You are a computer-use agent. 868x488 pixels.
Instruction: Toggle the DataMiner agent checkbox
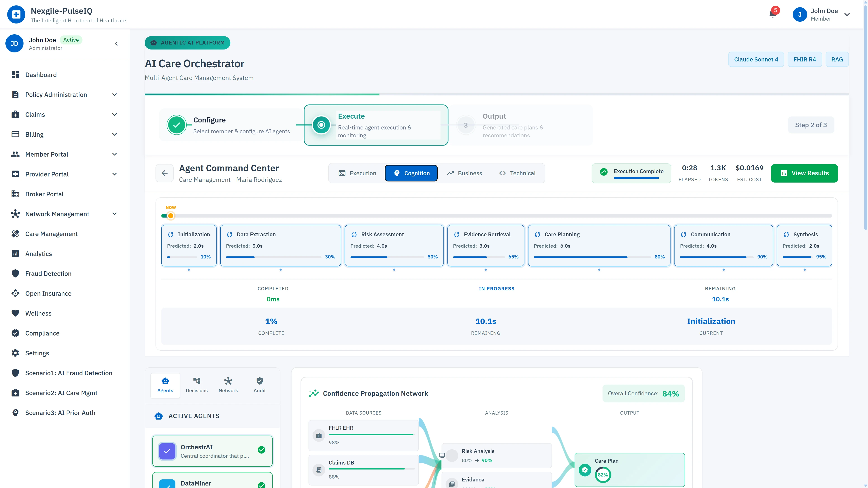click(x=167, y=485)
